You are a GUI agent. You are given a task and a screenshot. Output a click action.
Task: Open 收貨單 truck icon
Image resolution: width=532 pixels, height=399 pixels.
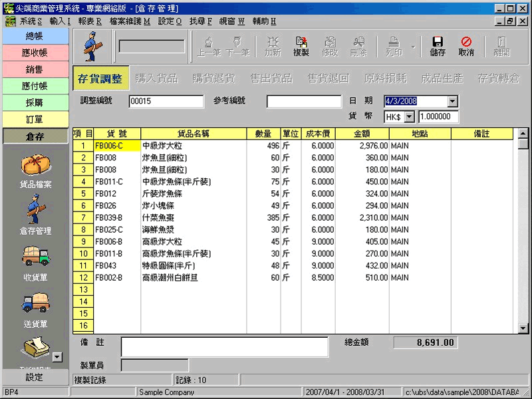coord(35,263)
